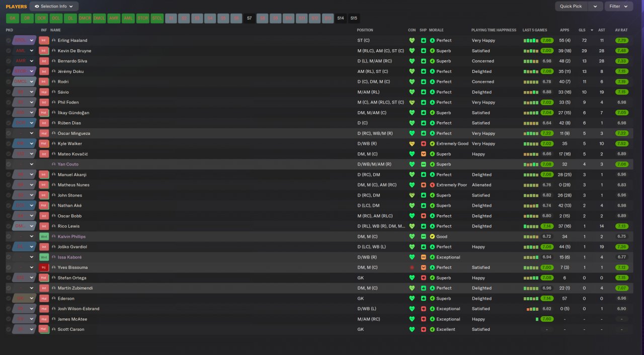
Task: Click Kalvin Phillips's Wnt status badge
Action: coord(44,236)
